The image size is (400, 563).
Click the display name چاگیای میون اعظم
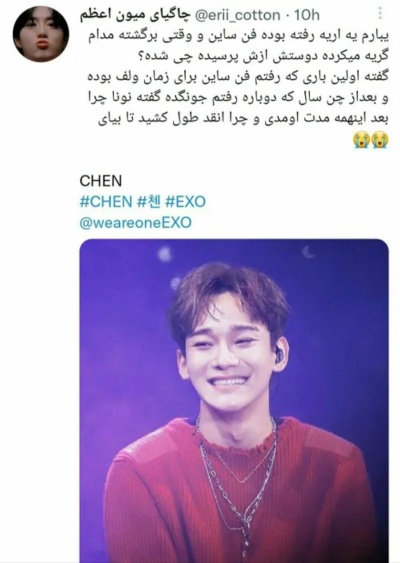click(x=135, y=15)
